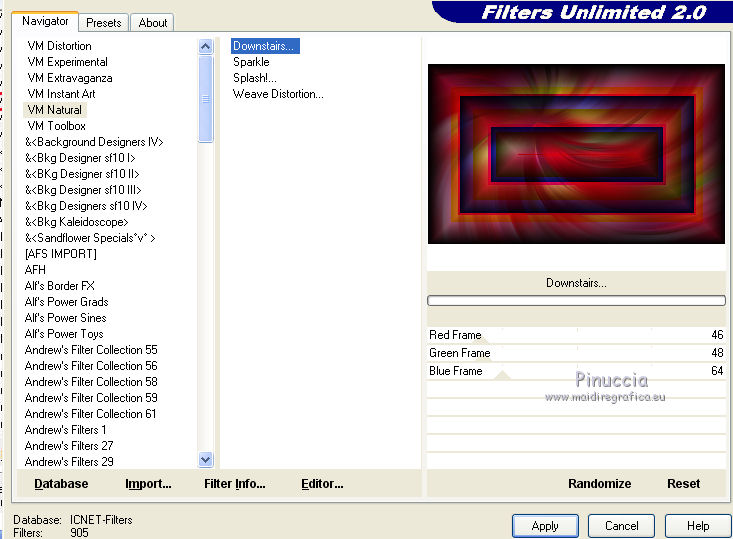
Task: Select [AFS IMPORT] category
Action: 61,253
